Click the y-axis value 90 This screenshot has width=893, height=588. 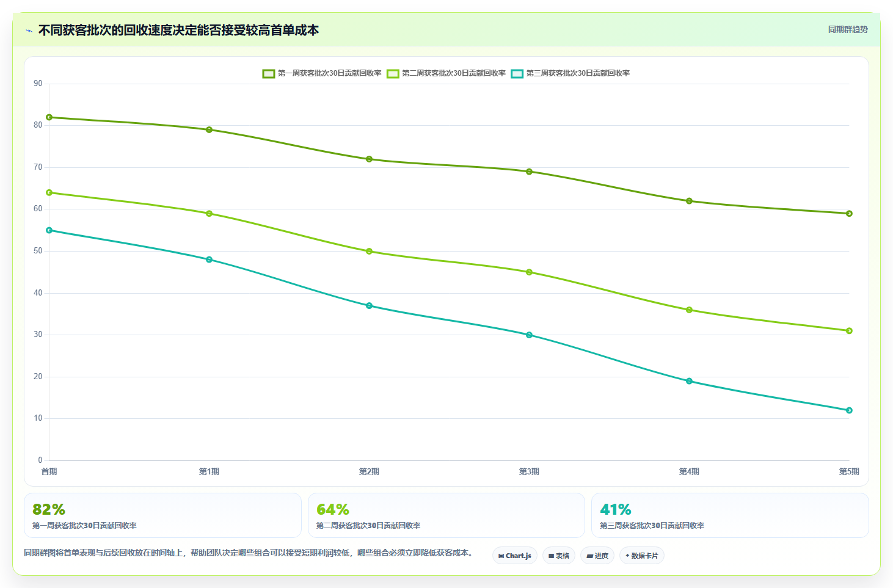pyautogui.click(x=38, y=84)
